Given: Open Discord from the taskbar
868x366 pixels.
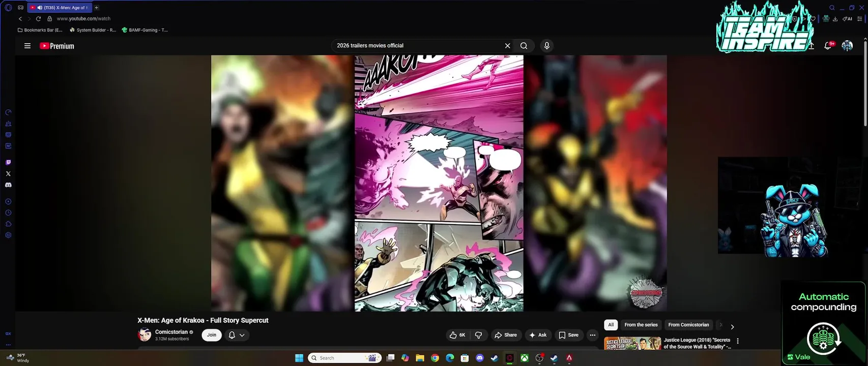Looking at the screenshot, I should click(479, 358).
